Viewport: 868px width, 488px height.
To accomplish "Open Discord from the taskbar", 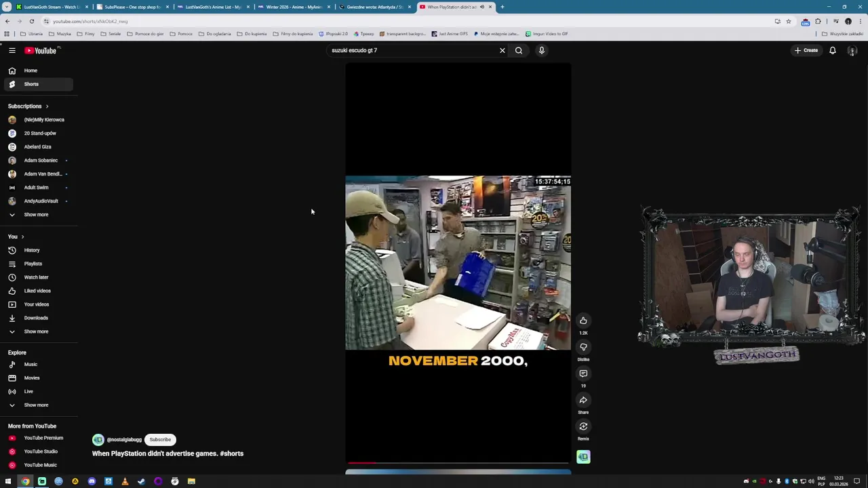I will coord(92,481).
